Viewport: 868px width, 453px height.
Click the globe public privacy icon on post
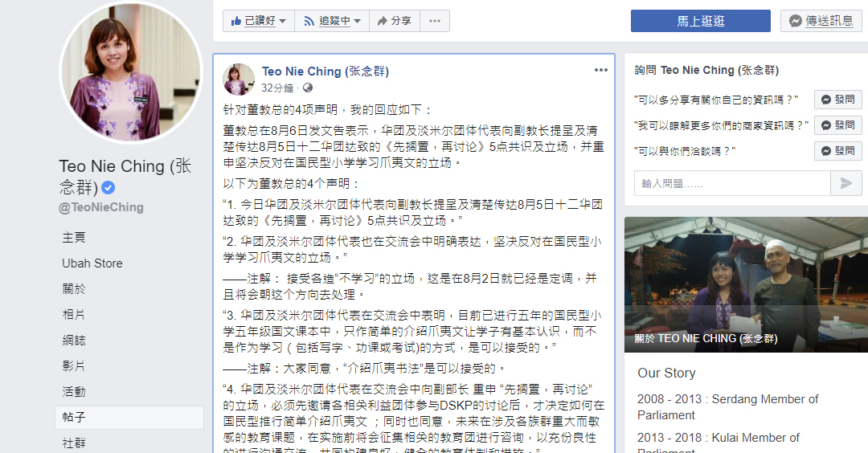(308, 88)
